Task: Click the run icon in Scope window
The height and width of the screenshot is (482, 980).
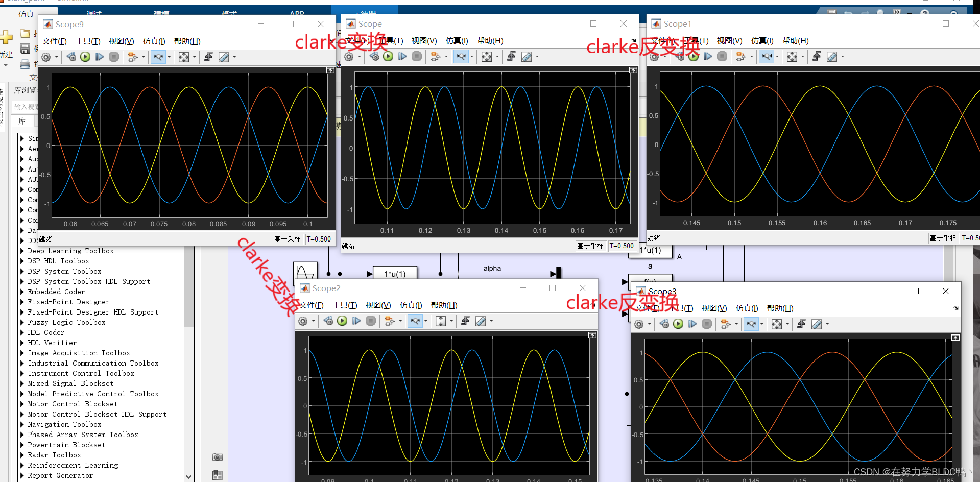Action: click(388, 57)
